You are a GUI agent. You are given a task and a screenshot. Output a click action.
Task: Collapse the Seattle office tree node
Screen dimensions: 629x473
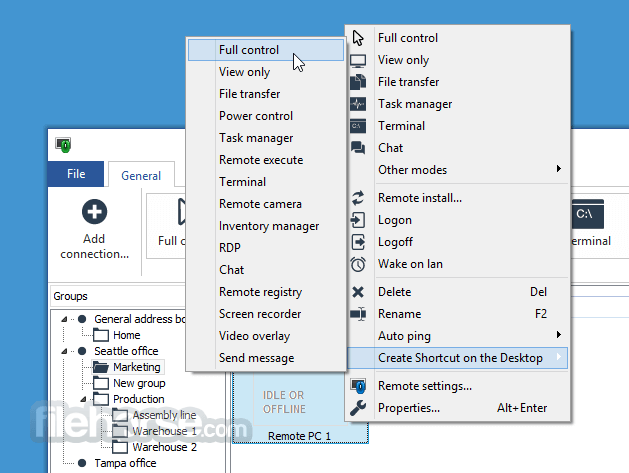64,351
